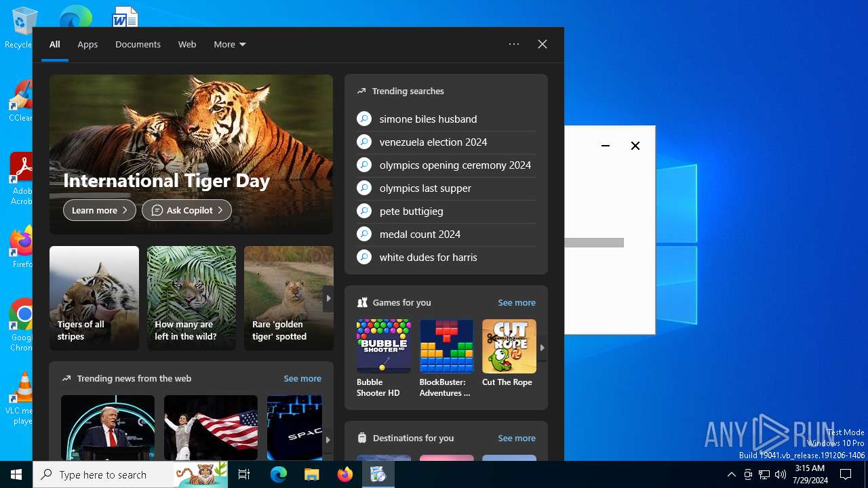This screenshot has width=868, height=488.
Task: Search for olympics opening ceremony 2024
Action: [446, 165]
